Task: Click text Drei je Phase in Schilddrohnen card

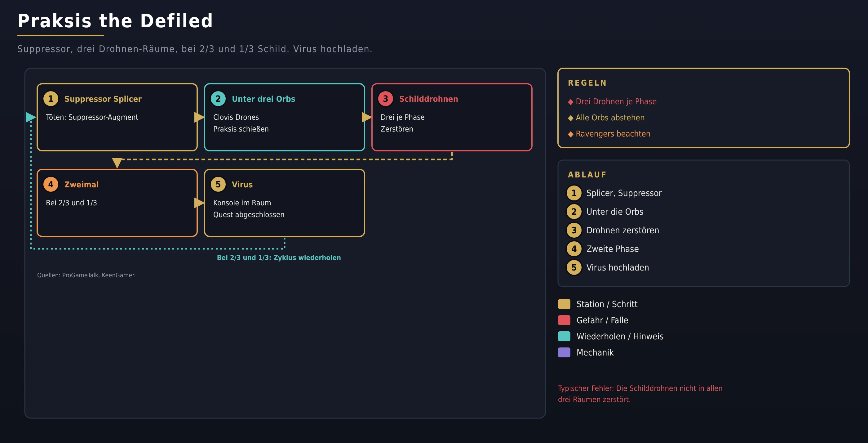Action: coord(403,117)
